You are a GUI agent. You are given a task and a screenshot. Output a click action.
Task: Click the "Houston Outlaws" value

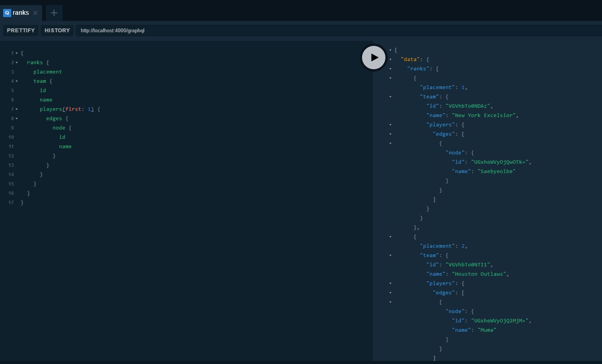tap(479, 274)
